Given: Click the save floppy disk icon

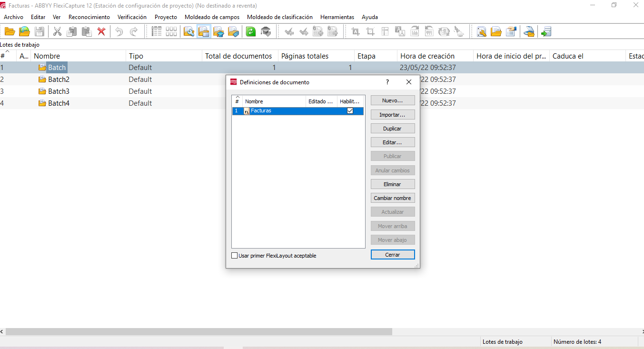Looking at the screenshot, I should point(39,31).
